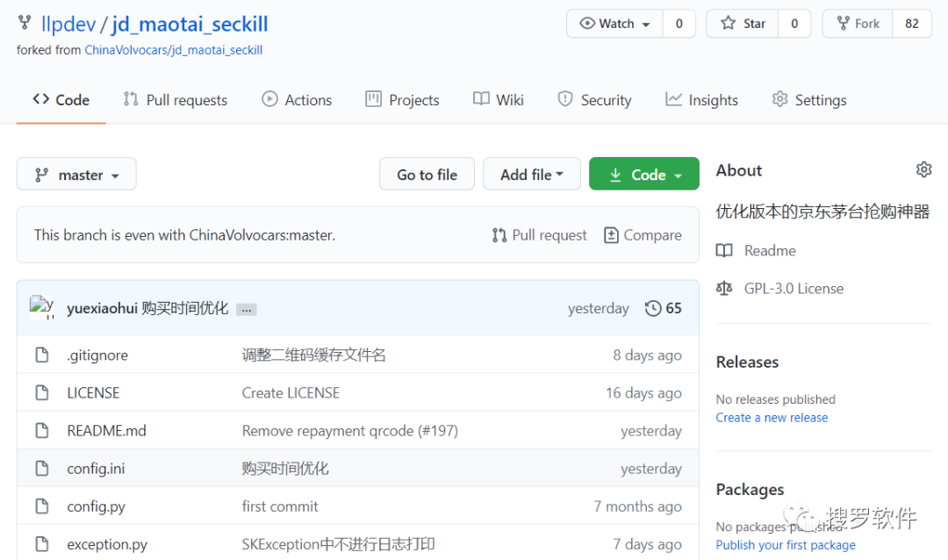Click the Star count showing 0
The height and width of the screenshot is (560, 948).
point(794,24)
